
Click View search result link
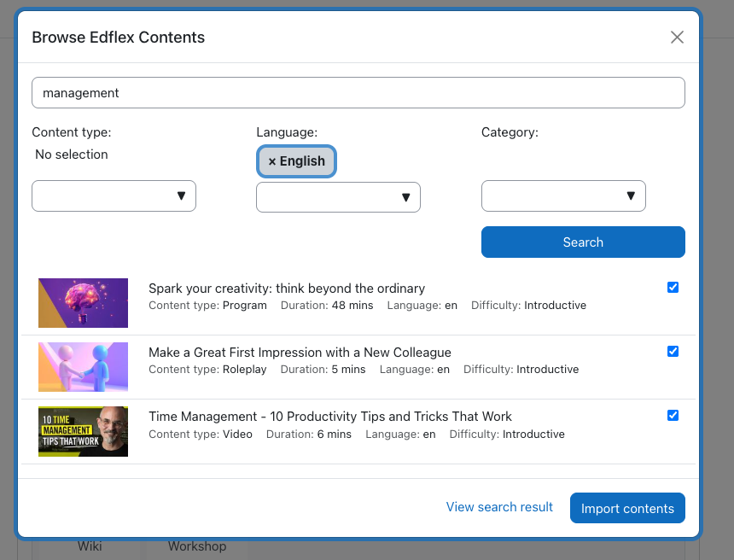pos(499,507)
